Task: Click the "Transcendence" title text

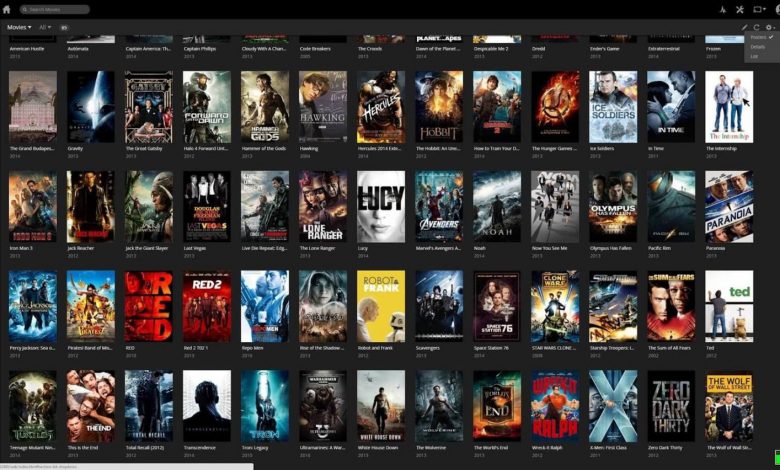Action: point(199,448)
